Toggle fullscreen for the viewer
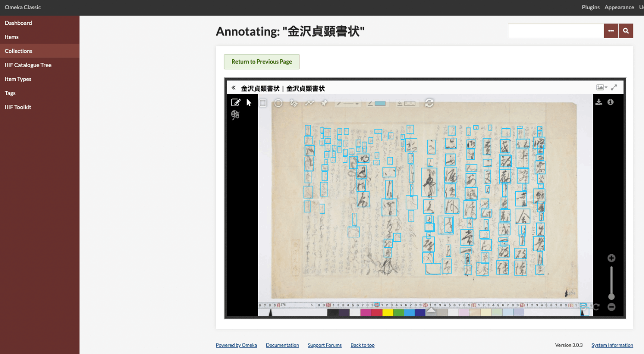 [614, 87]
